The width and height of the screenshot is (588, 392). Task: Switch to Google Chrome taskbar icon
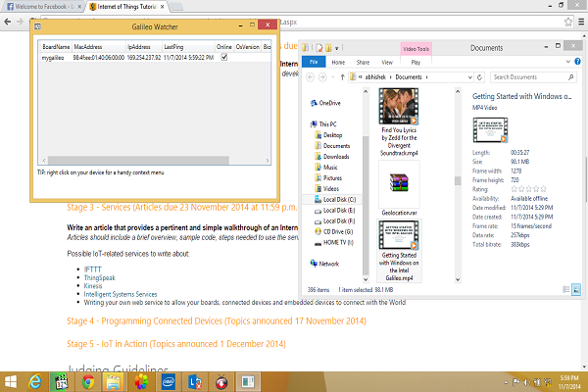pos(88,382)
